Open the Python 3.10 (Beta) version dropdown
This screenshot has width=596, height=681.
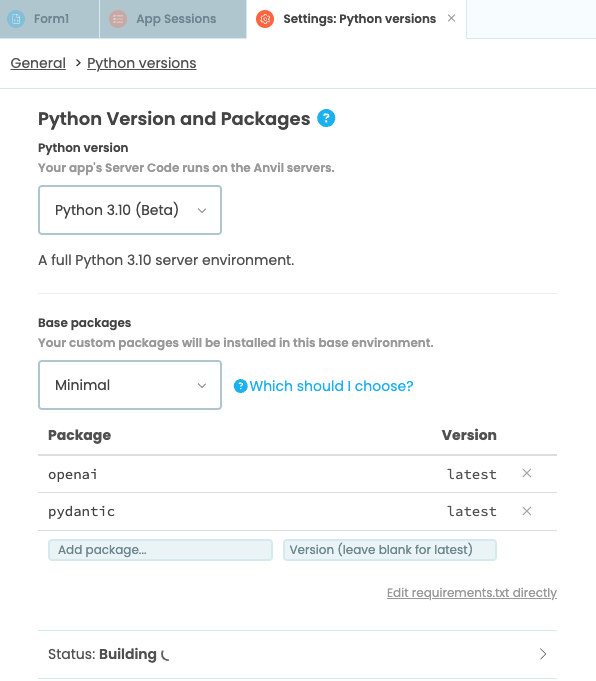[130, 210]
